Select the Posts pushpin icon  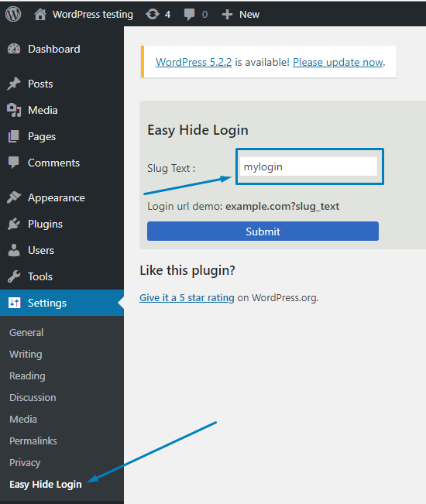pyautogui.click(x=14, y=84)
